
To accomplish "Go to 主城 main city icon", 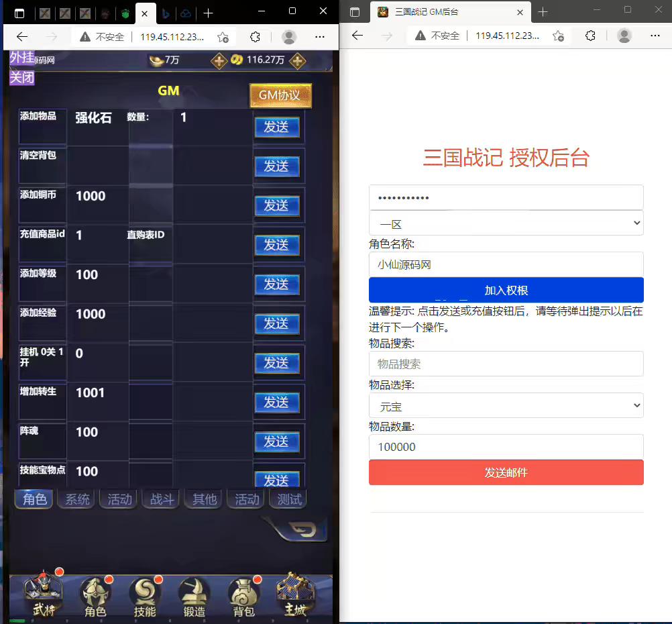I will pos(295,595).
